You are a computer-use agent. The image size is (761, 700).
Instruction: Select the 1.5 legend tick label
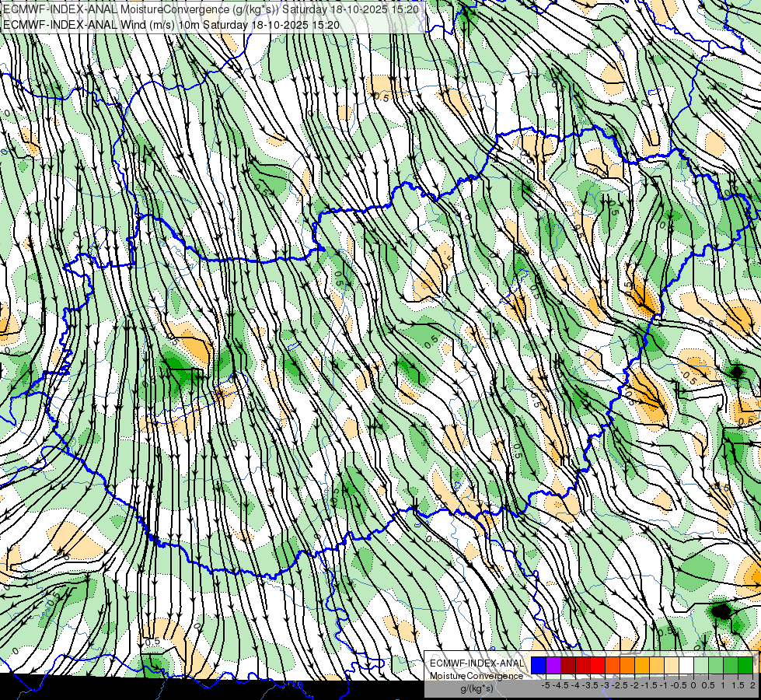tap(738, 685)
